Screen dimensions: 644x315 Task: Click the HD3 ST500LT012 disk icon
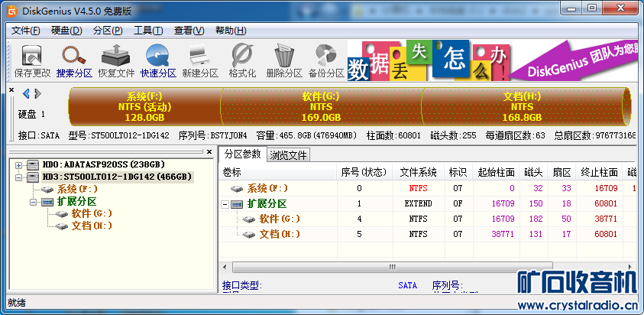click(34, 177)
